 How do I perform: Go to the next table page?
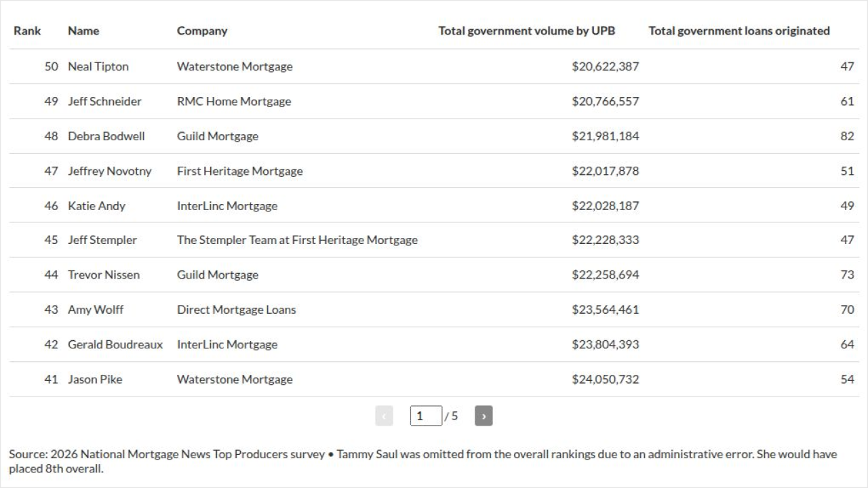click(x=484, y=416)
